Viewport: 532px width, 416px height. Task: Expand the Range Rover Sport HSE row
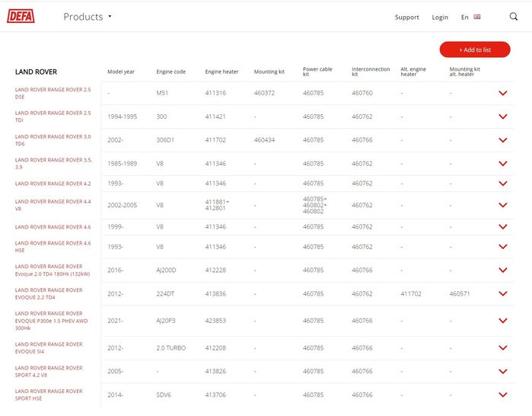pos(503,395)
